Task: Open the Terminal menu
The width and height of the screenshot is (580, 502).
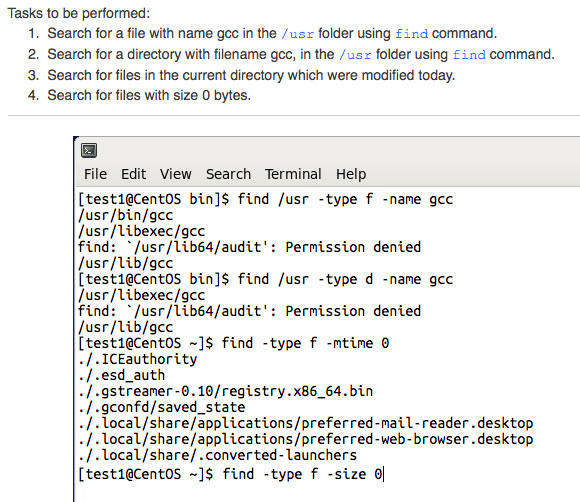Action: pyautogui.click(x=293, y=174)
